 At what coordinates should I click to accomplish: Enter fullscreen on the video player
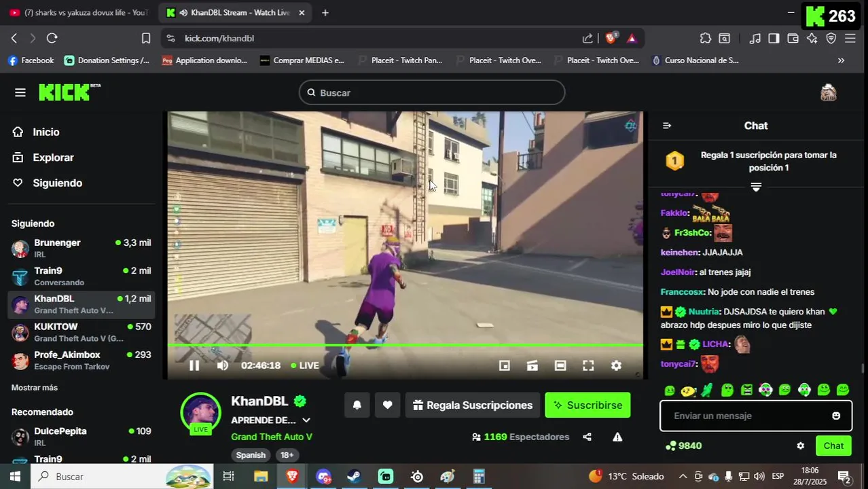(588, 365)
